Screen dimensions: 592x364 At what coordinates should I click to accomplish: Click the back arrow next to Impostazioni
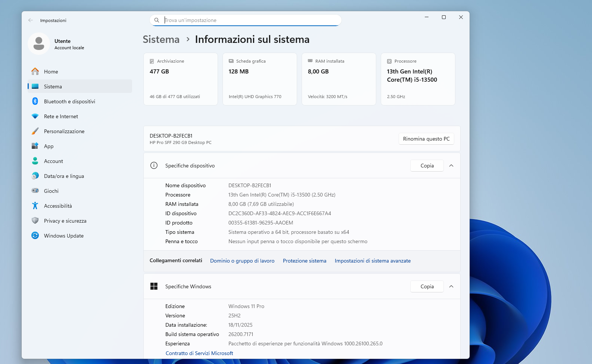pyautogui.click(x=31, y=20)
